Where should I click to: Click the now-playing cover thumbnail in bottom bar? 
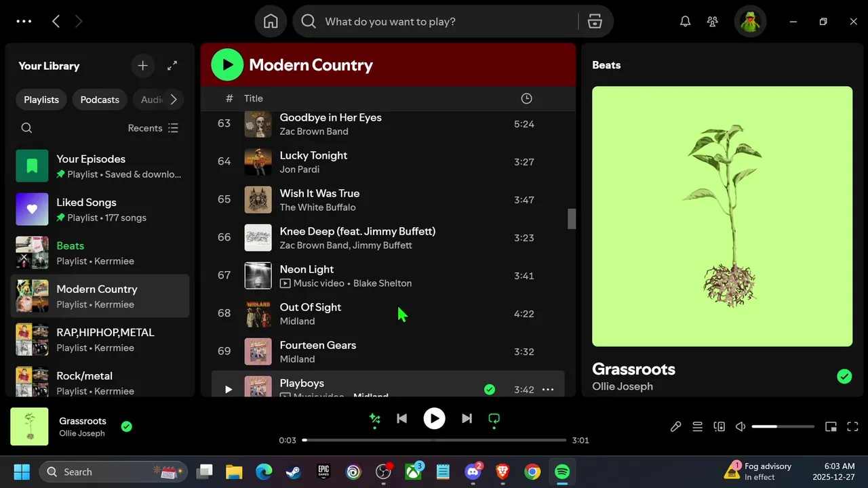pyautogui.click(x=29, y=426)
